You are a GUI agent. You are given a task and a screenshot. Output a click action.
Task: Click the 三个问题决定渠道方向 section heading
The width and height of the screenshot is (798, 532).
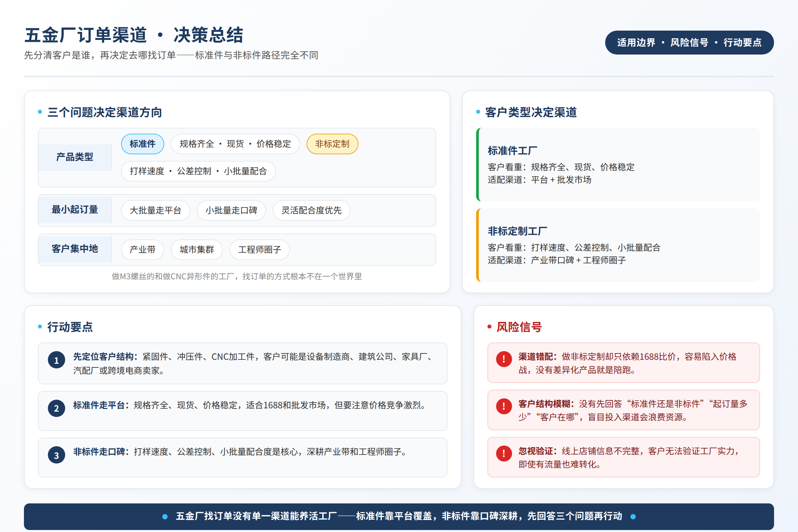click(104, 112)
